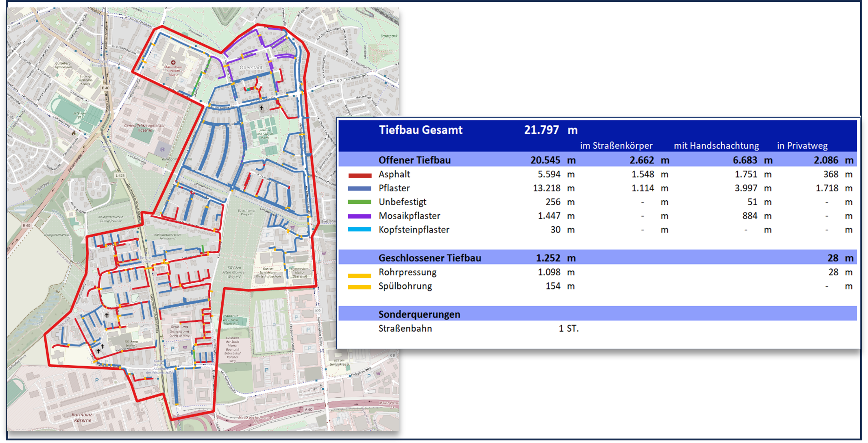Click the K 7 road shield marker

[339, 81]
